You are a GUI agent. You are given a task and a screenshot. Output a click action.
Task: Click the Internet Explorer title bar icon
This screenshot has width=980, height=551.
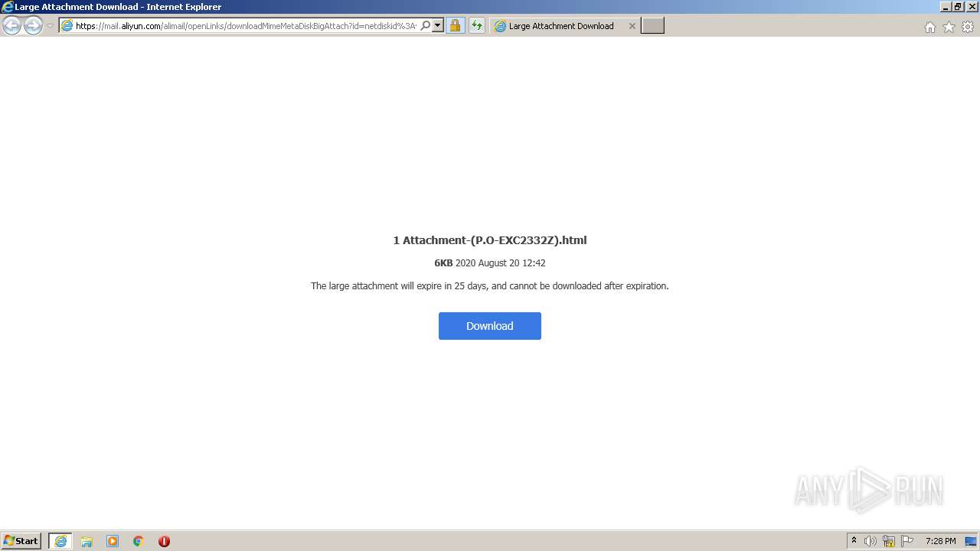point(7,7)
